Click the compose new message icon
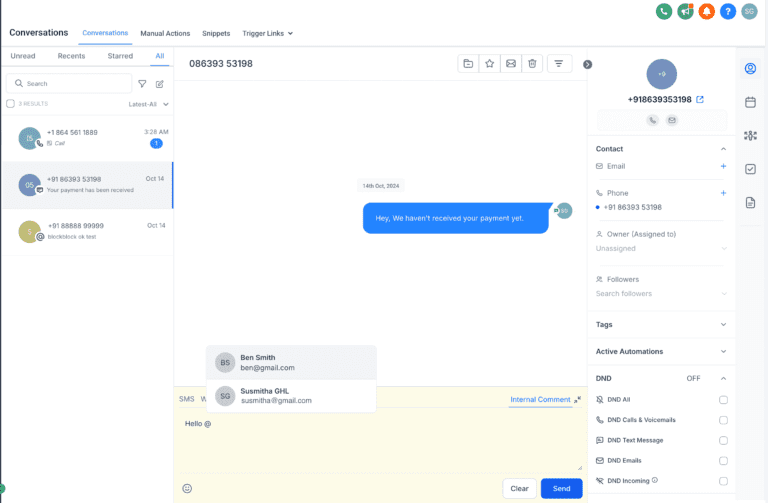768x503 pixels. pyautogui.click(x=160, y=84)
